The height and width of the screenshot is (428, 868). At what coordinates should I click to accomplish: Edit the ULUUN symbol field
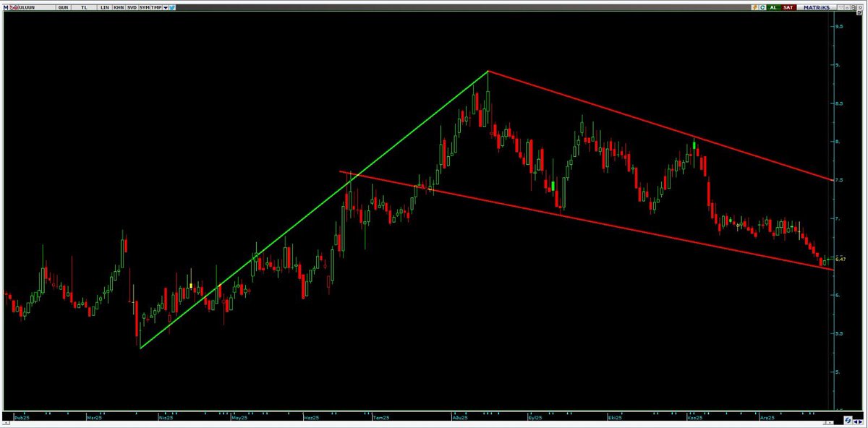click(37, 7)
